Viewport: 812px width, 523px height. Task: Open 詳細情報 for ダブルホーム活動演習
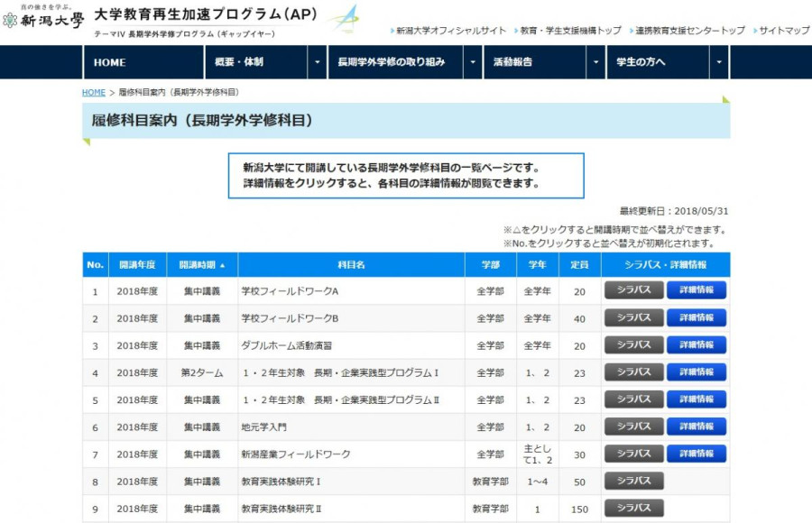[x=697, y=344]
